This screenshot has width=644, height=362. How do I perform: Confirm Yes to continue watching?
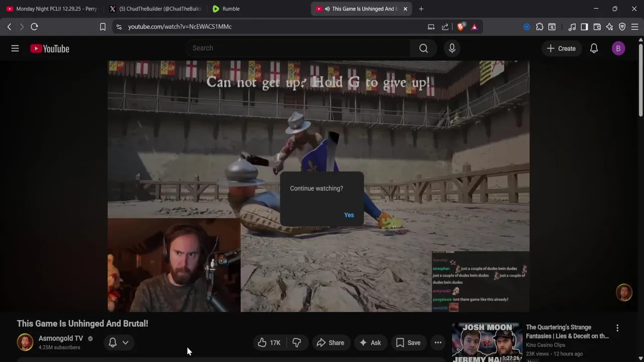click(x=349, y=215)
